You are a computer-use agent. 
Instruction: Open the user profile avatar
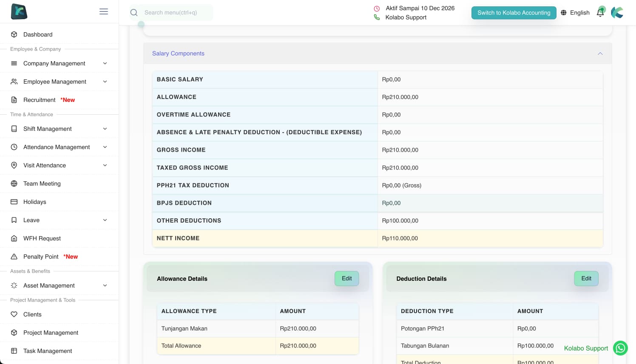[x=617, y=13]
